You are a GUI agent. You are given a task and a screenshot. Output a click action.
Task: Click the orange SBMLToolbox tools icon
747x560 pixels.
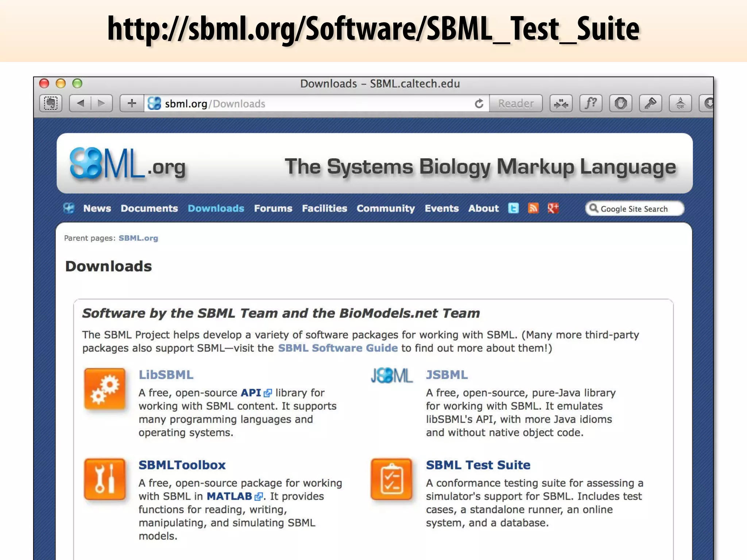(105, 479)
